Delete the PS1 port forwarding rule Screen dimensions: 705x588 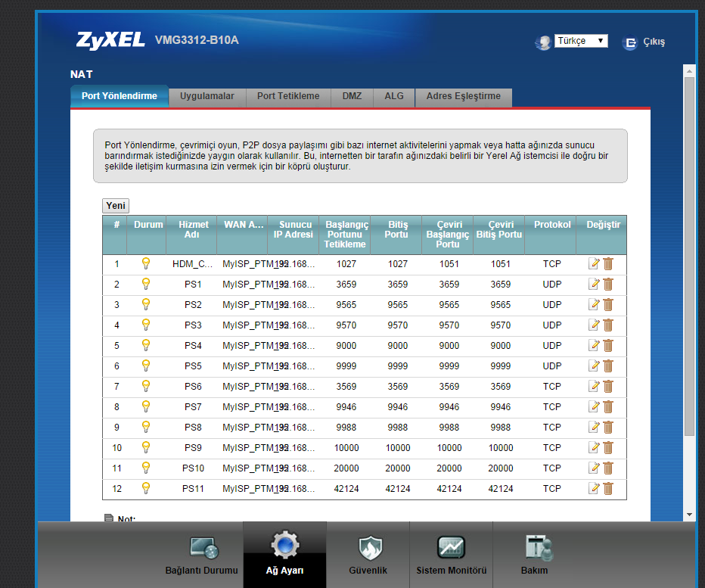point(608,285)
